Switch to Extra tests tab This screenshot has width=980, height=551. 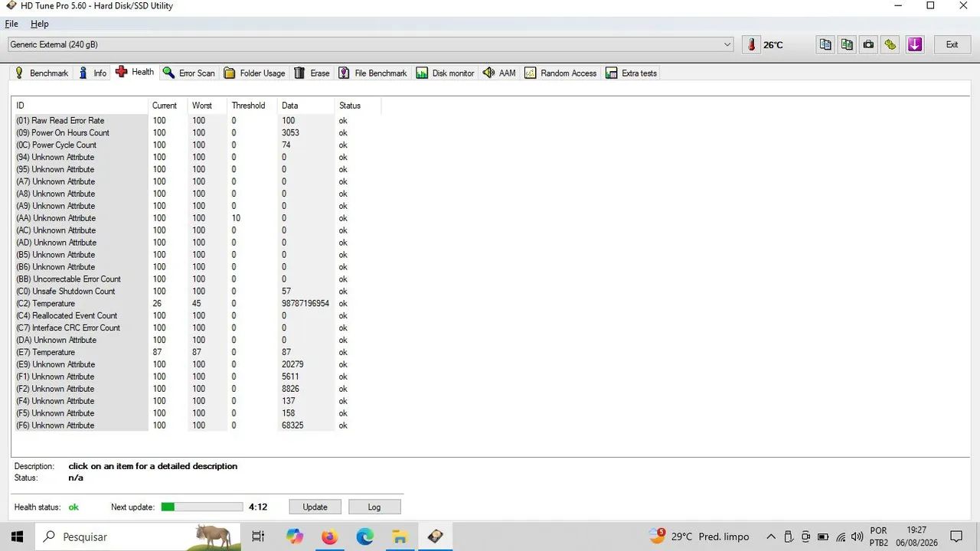631,73
